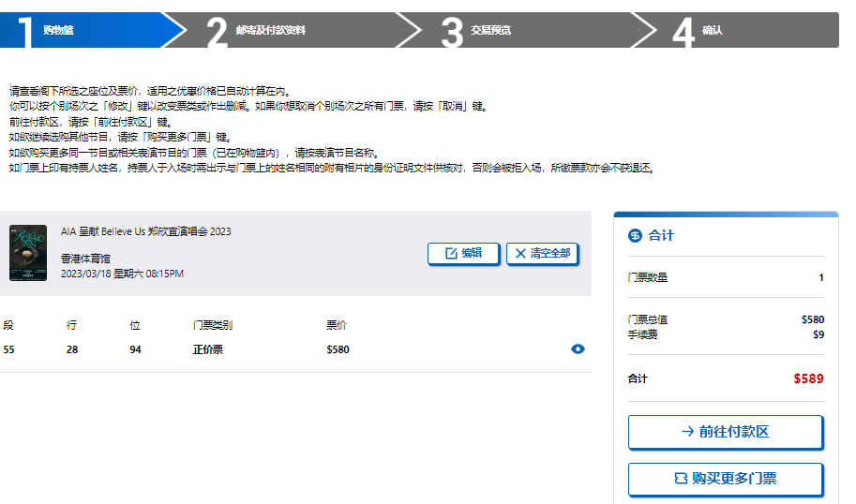Image resolution: width=856 pixels, height=504 pixels.
Task: Click the 香港体育馆 venue name
Action: [85, 258]
